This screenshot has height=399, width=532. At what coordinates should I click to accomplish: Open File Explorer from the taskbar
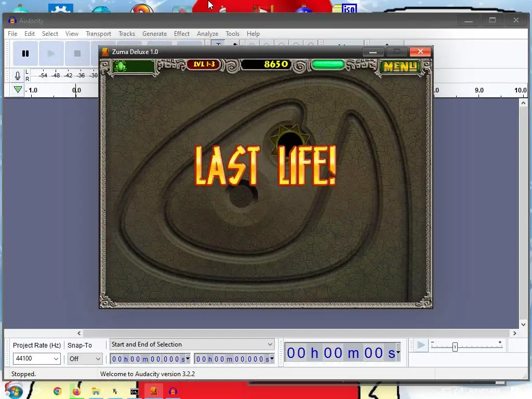[96, 392]
